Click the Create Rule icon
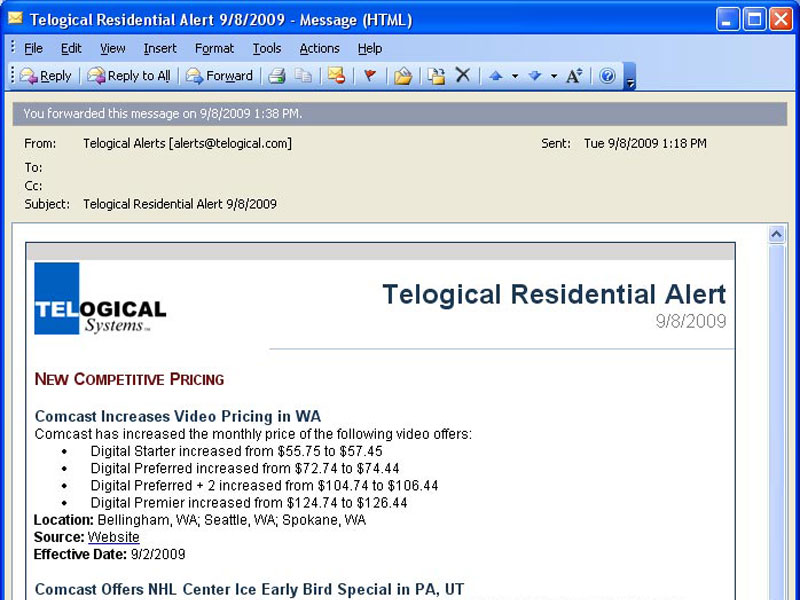Screen dimensions: 800x600 (436, 76)
